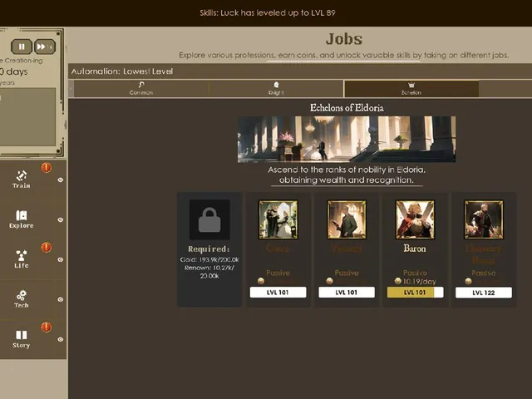Open the Train section in the sidebar
Image resolution: width=532 pixels, height=399 pixels.
point(22,180)
